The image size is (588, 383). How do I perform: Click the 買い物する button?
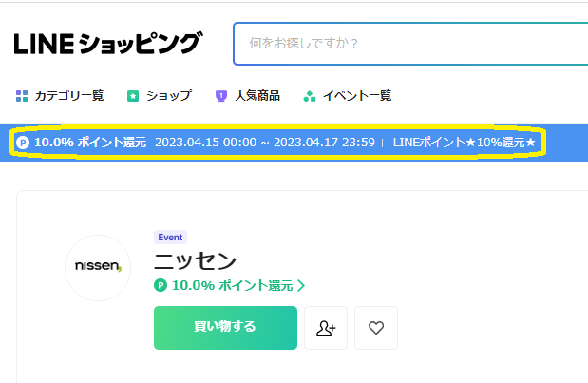[225, 328]
